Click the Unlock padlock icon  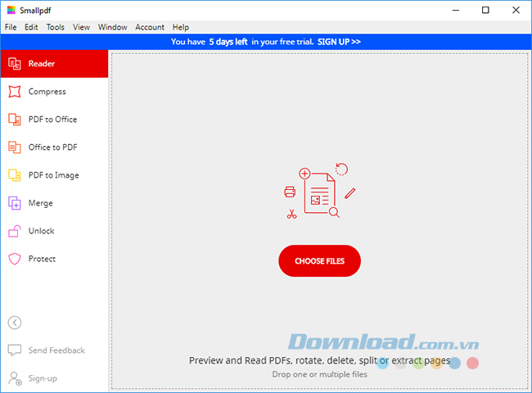[x=14, y=231]
